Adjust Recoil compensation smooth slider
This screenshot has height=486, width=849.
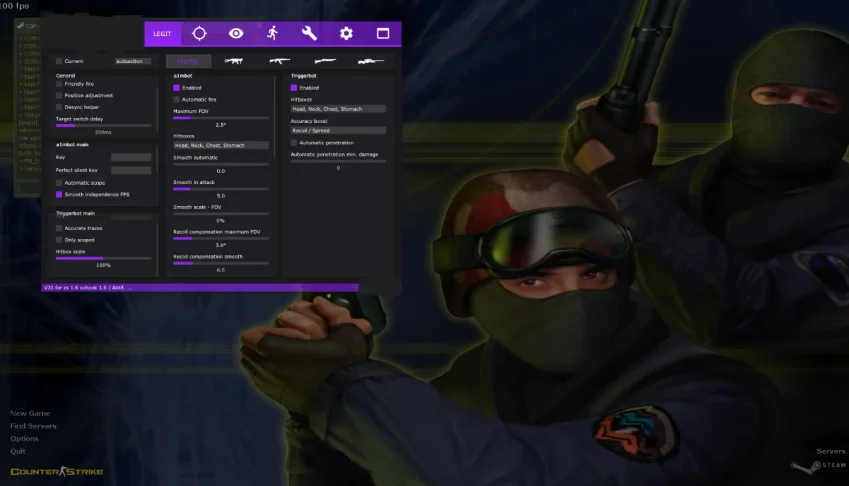[221, 263]
